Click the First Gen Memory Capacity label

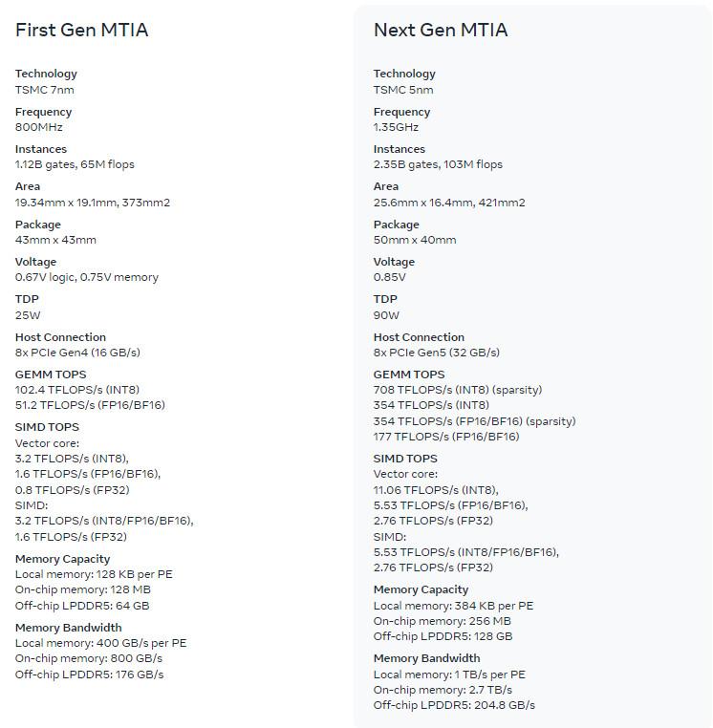pos(62,559)
